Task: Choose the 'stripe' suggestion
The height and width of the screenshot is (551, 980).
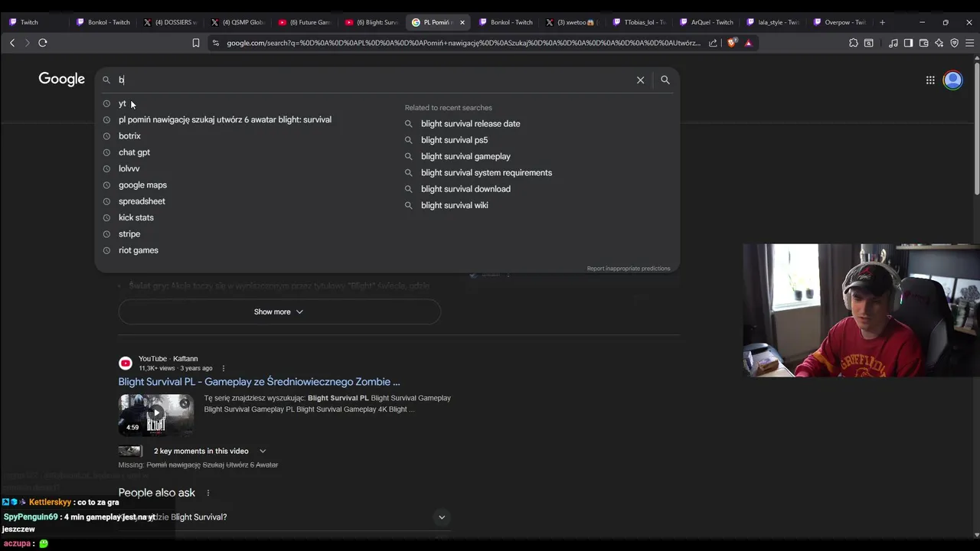Action: (x=129, y=234)
